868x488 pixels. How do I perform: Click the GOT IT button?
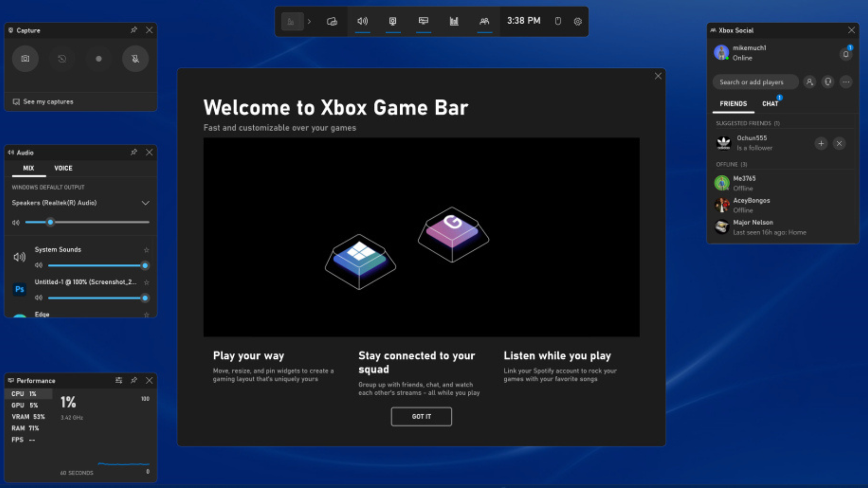[421, 417]
